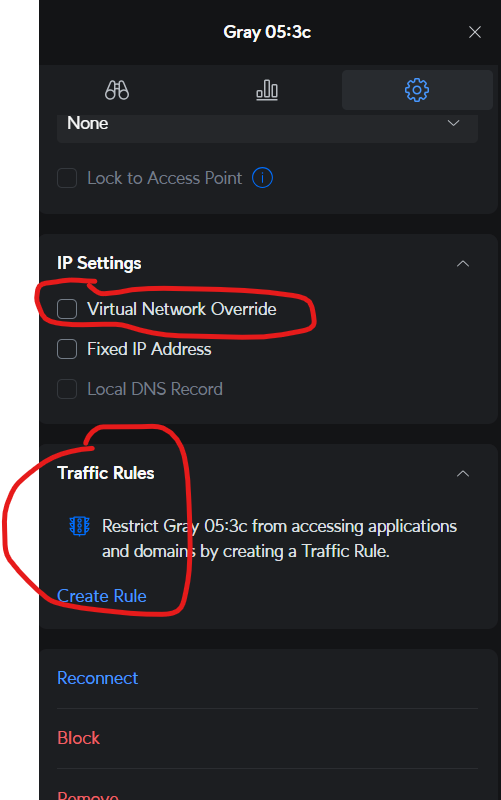This screenshot has height=800, width=501.
Task: Click the Gray 05:3c title text
Action: click(x=267, y=32)
